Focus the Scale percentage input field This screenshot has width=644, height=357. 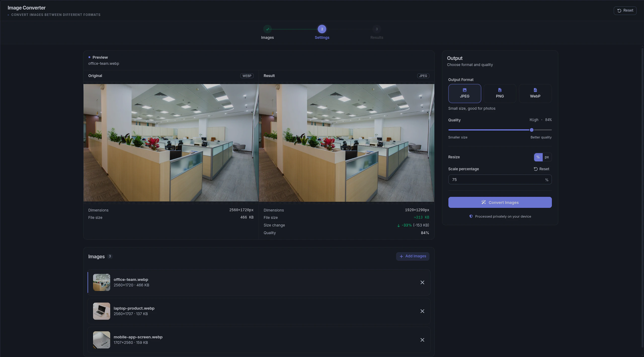(x=500, y=180)
